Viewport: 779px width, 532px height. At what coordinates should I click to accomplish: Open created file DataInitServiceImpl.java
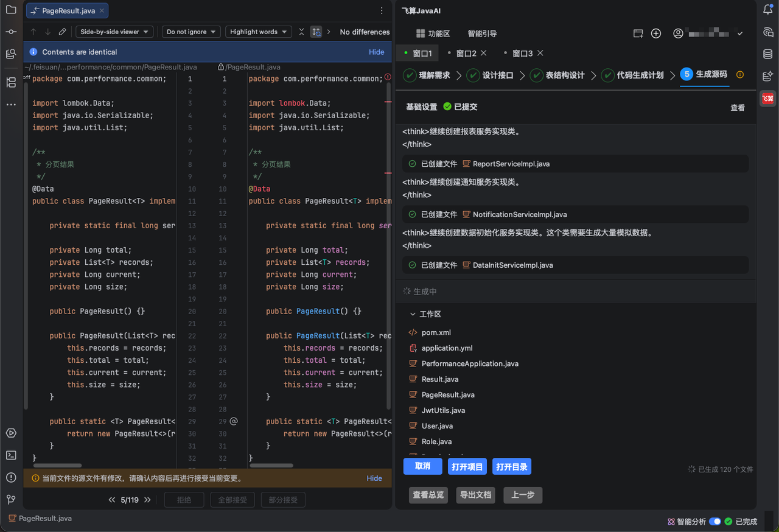click(x=513, y=265)
